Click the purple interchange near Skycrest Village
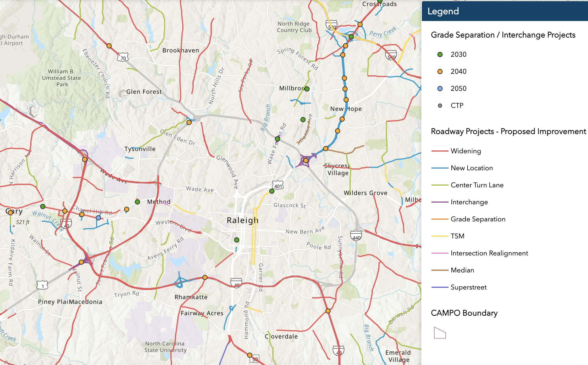Screen dimensions: 588x365 click(x=306, y=161)
